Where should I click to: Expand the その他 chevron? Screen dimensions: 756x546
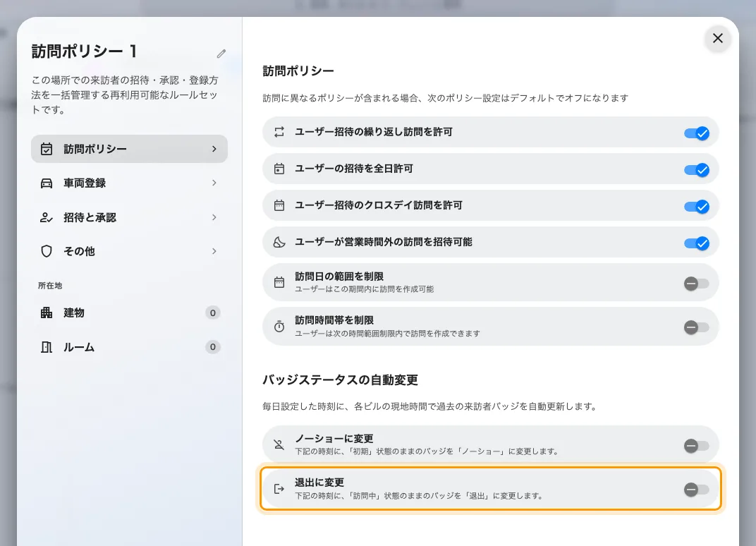pyautogui.click(x=214, y=251)
